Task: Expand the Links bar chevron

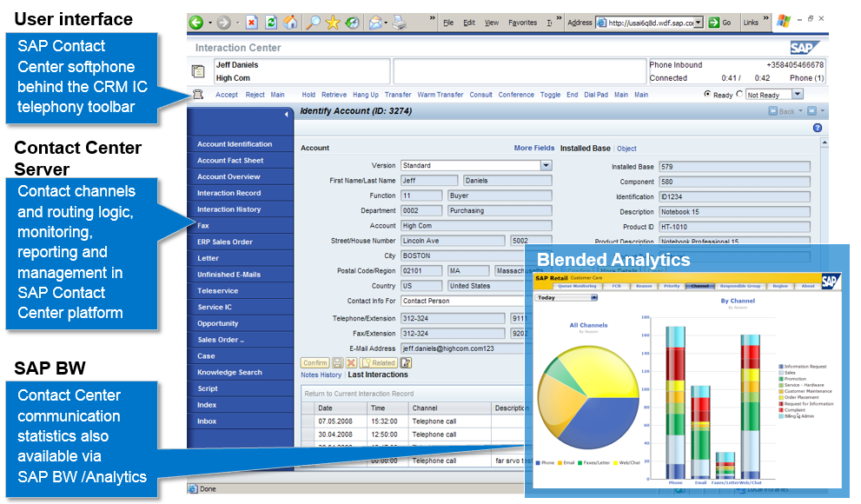Action: pyautogui.click(x=765, y=18)
